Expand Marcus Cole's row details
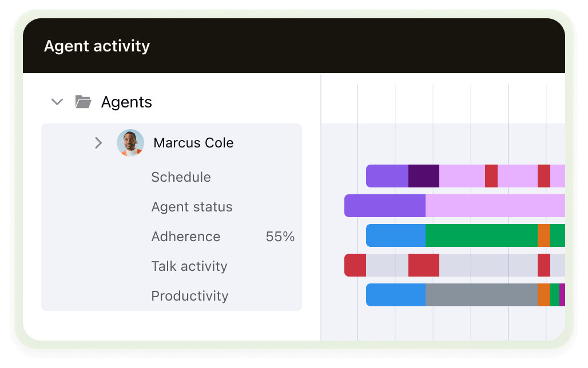Image resolution: width=588 pixels, height=368 pixels. coord(98,143)
